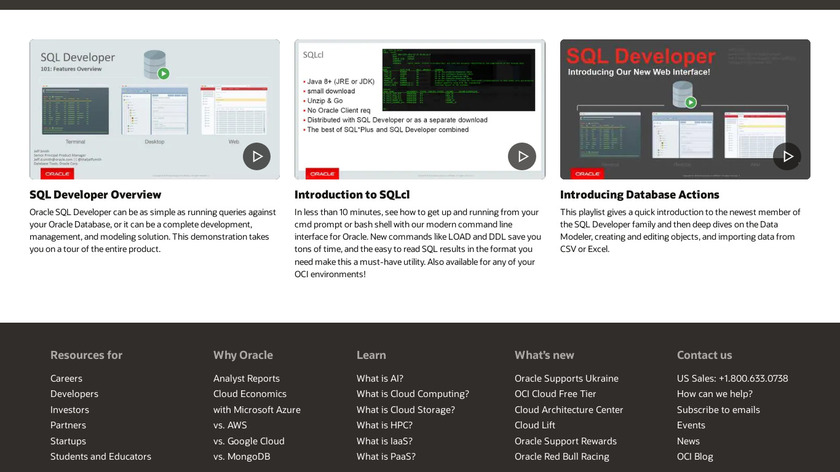Click the Resources for footer heading
The width and height of the screenshot is (840, 472).
tap(86, 355)
